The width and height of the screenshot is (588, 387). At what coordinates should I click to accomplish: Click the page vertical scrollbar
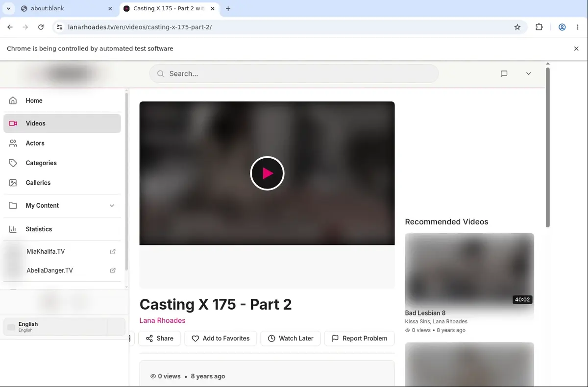(548, 147)
